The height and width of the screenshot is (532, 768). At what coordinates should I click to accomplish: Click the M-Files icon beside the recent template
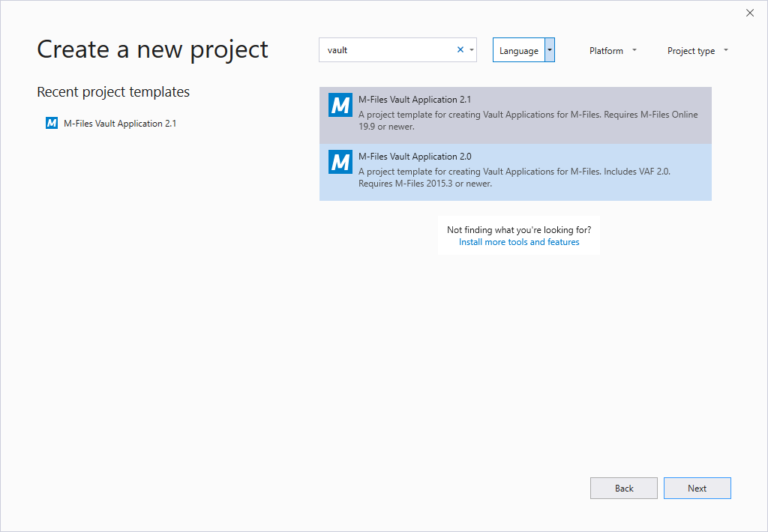[51, 123]
